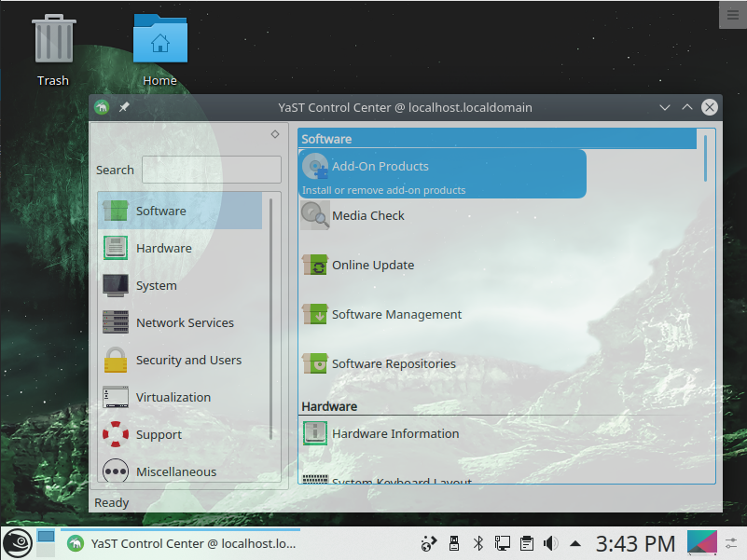The height and width of the screenshot is (560, 747).
Task: Open the desktop toolbox menu in top-right corner
Action: click(x=732, y=14)
